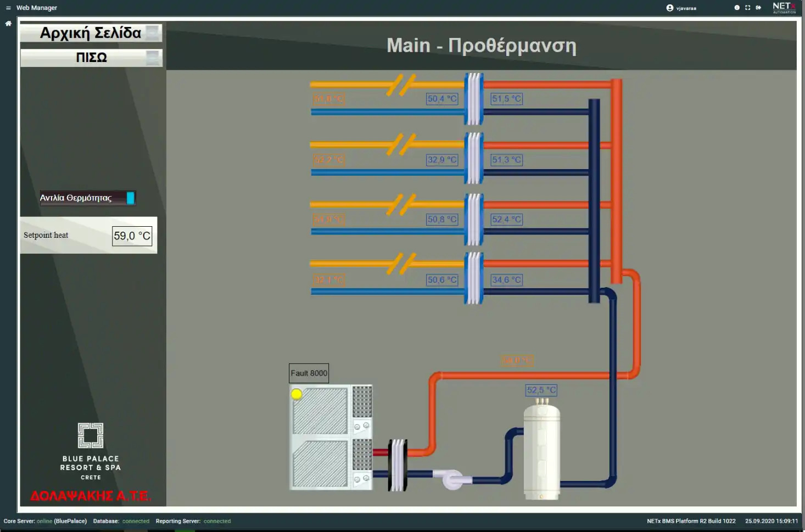
Task: Open the vjavaras user account icon
Action: click(669, 8)
